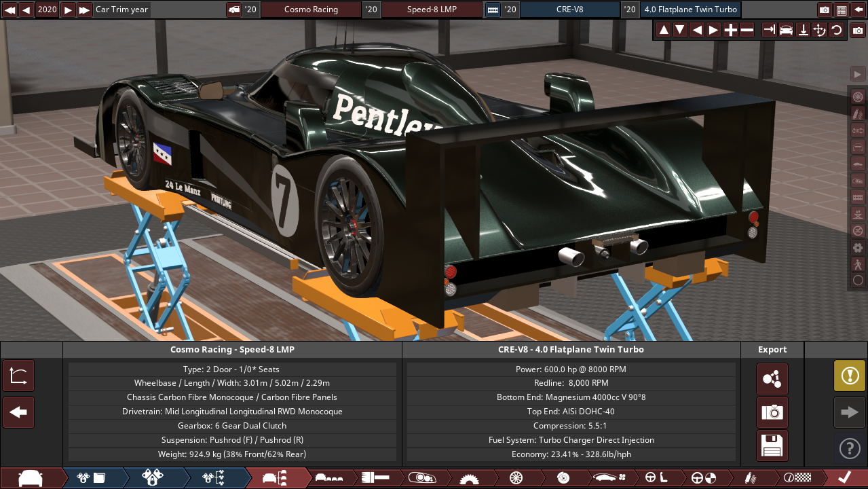Open the yellow warnings exclamation button
This screenshot has width=868, height=489.
(x=850, y=376)
